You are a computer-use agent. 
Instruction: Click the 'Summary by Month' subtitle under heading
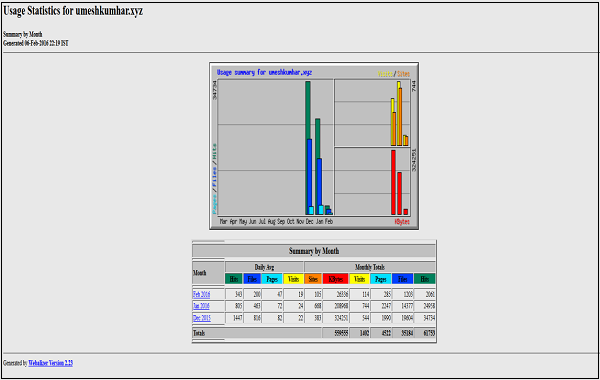(x=23, y=34)
